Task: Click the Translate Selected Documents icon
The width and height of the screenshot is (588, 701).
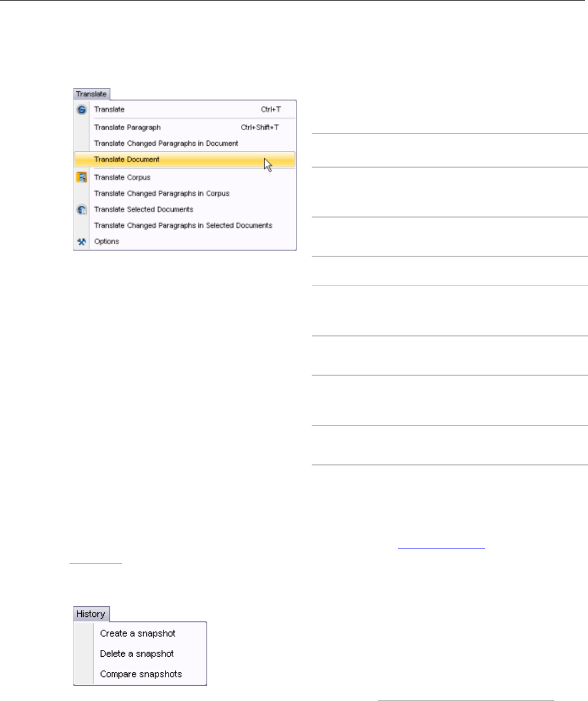Action: click(82, 210)
